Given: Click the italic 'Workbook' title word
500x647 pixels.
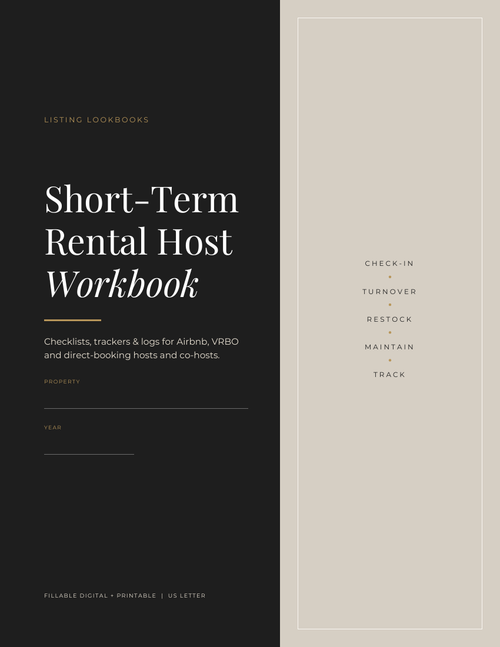Looking at the screenshot, I should coord(122,284).
